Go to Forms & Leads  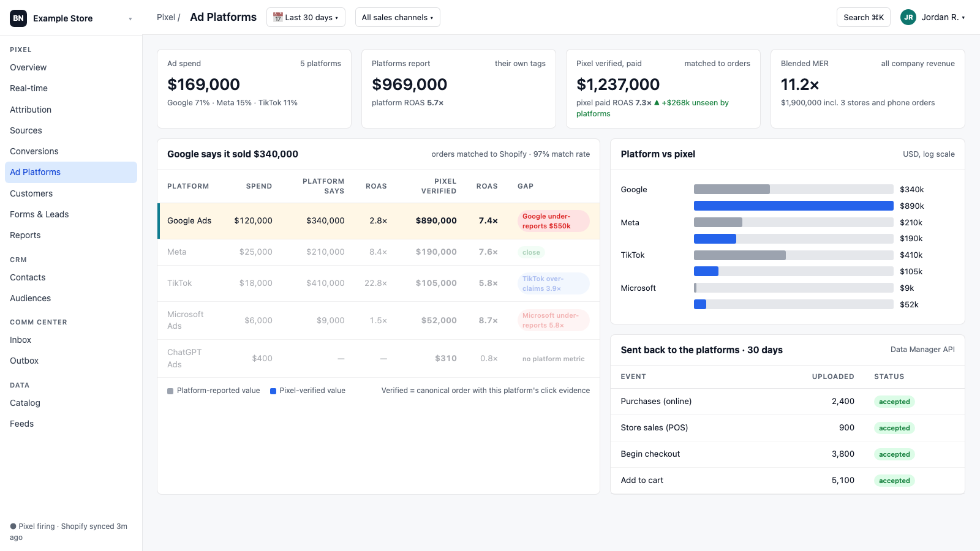click(71, 214)
